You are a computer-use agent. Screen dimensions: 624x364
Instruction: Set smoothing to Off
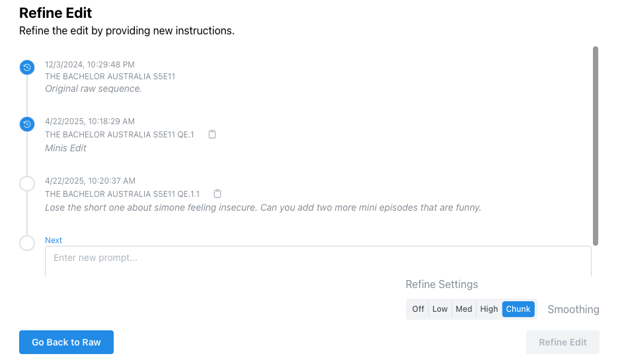point(418,309)
